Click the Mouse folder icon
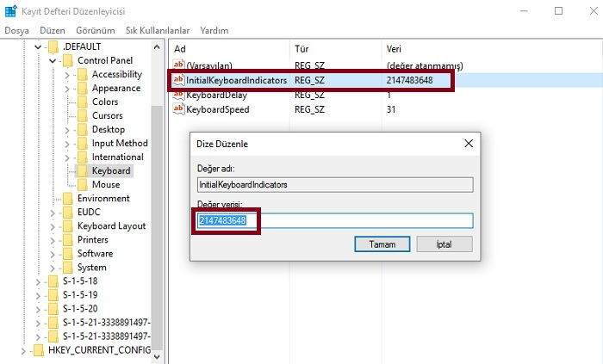 (82, 184)
